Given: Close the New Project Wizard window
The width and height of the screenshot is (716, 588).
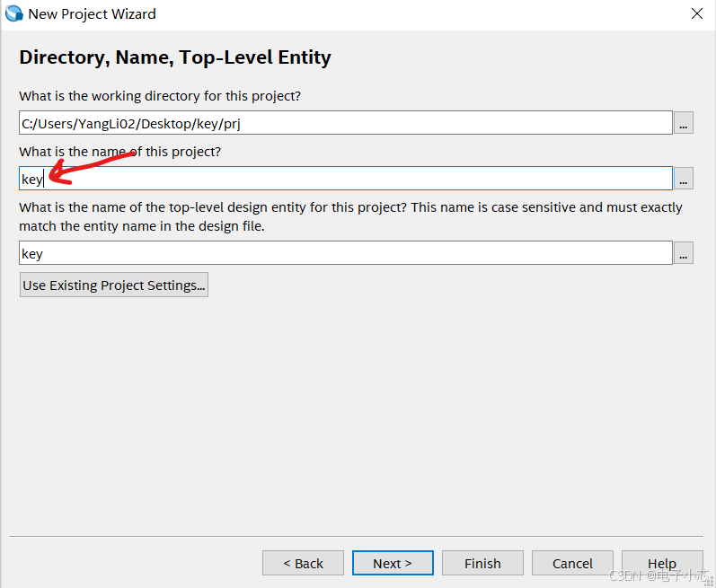Looking at the screenshot, I should coord(696,13).
